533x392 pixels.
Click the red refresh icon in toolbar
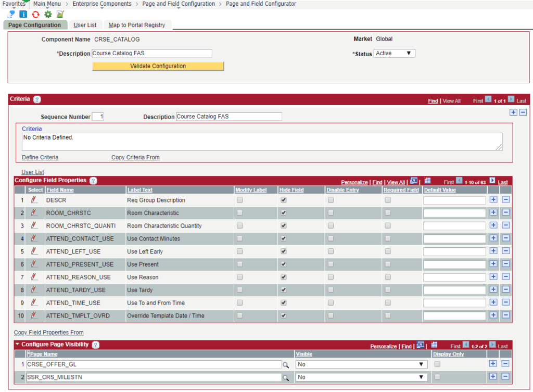point(35,14)
